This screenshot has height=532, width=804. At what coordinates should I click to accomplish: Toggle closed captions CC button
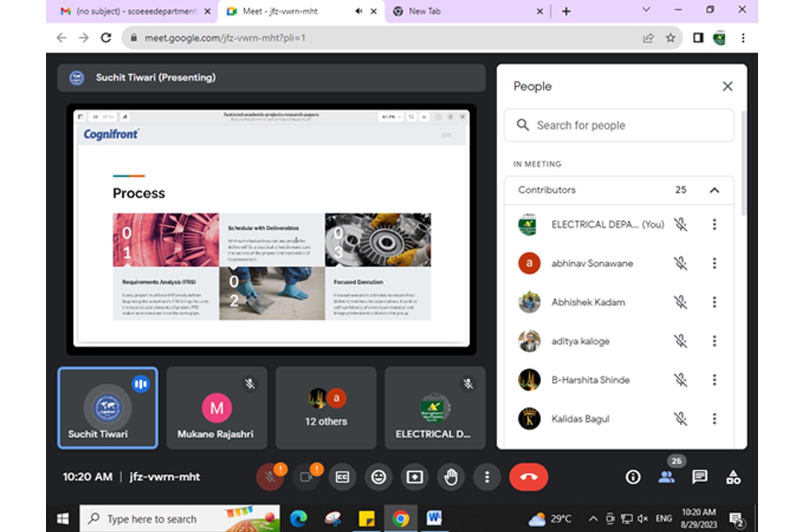pos(342,477)
